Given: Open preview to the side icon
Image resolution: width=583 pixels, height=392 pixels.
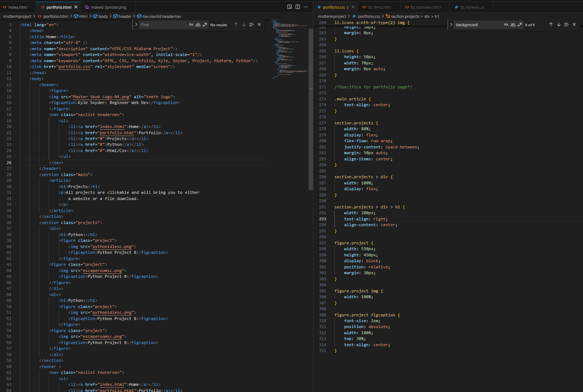Looking at the screenshot, I should click(289, 7).
